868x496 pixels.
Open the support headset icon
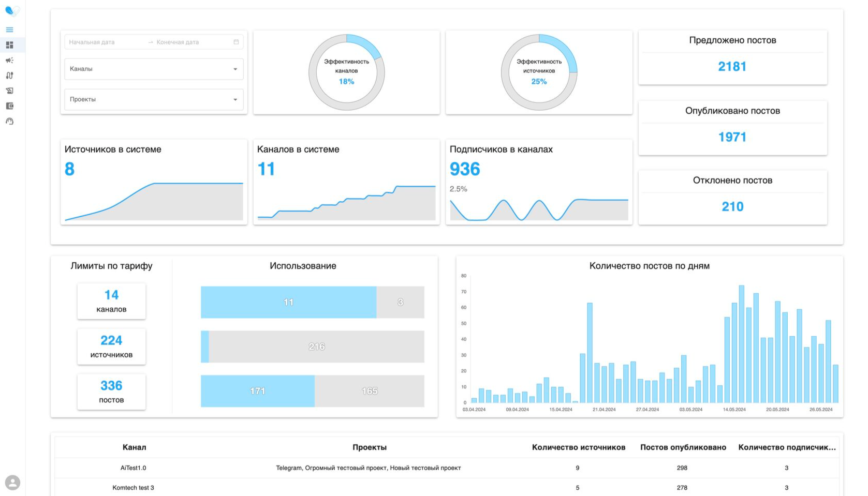point(9,121)
